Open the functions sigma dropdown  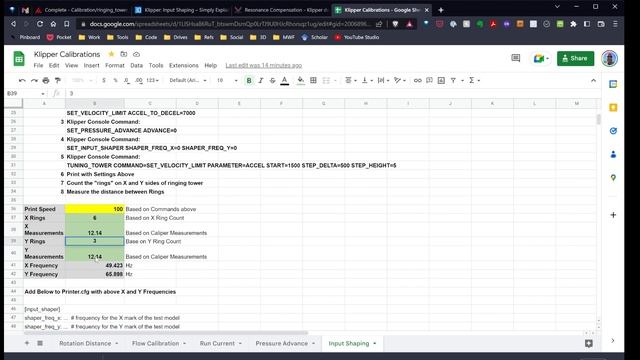pyautogui.click(x=474, y=80)
